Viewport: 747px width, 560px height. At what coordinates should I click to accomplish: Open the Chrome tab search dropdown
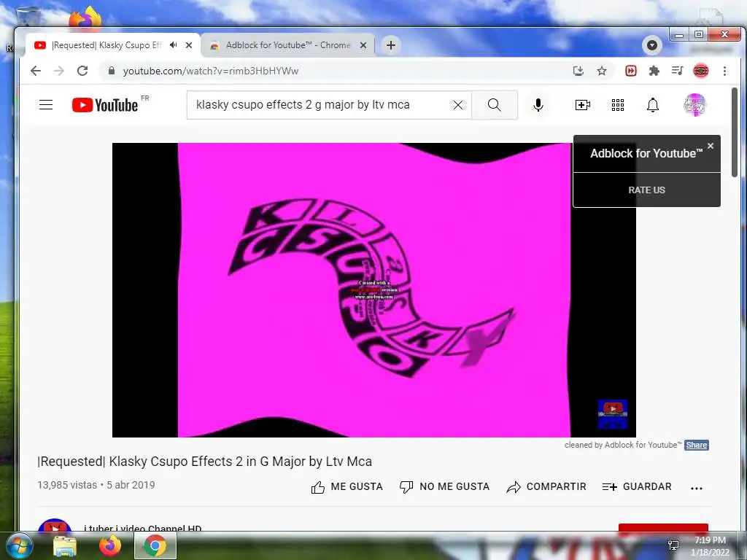[652, 45]
